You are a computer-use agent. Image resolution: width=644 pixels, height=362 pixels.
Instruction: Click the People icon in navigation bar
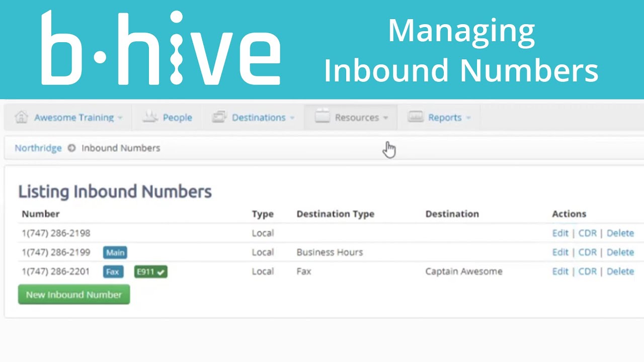(149, 117)
